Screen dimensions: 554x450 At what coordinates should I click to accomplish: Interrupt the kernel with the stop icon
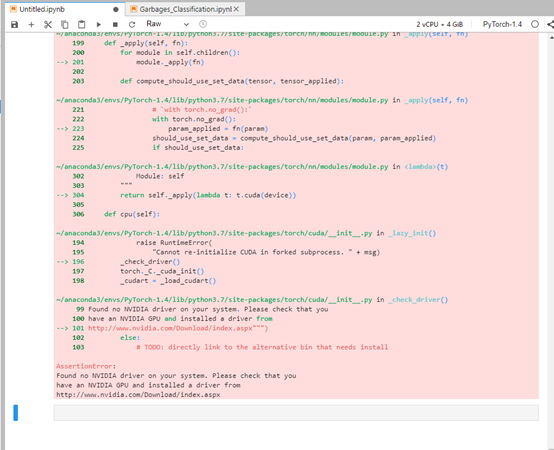[115, 24]
